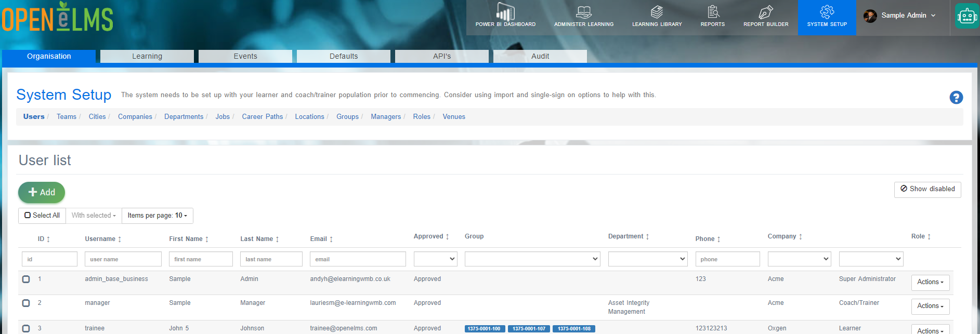Click the blue help question mark icon

(x=956, y=97)
